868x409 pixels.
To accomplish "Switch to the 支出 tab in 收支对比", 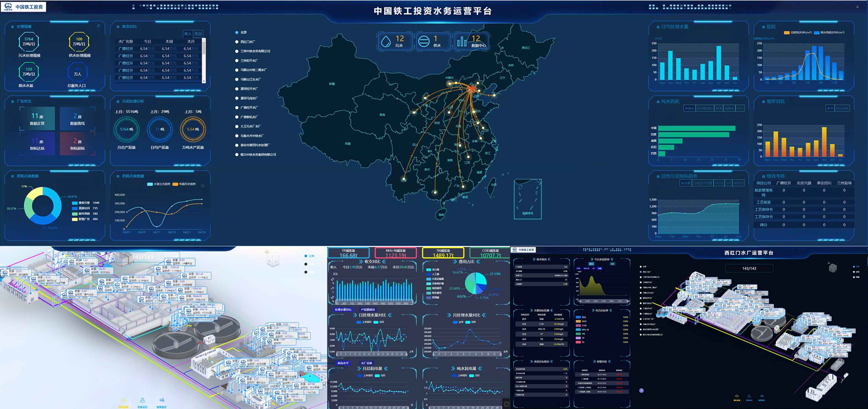I will [x=198, y=34].
